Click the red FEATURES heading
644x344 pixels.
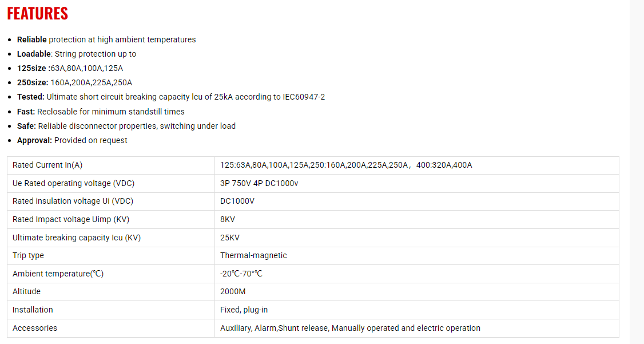coord(38,14)
